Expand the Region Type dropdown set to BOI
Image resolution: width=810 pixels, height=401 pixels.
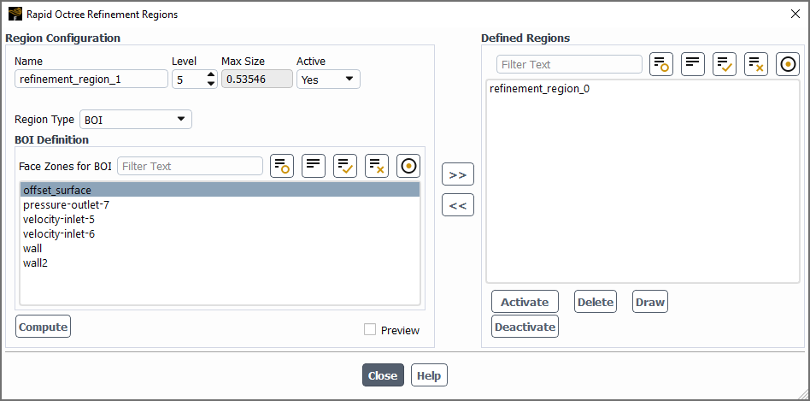tap(135, 120)
